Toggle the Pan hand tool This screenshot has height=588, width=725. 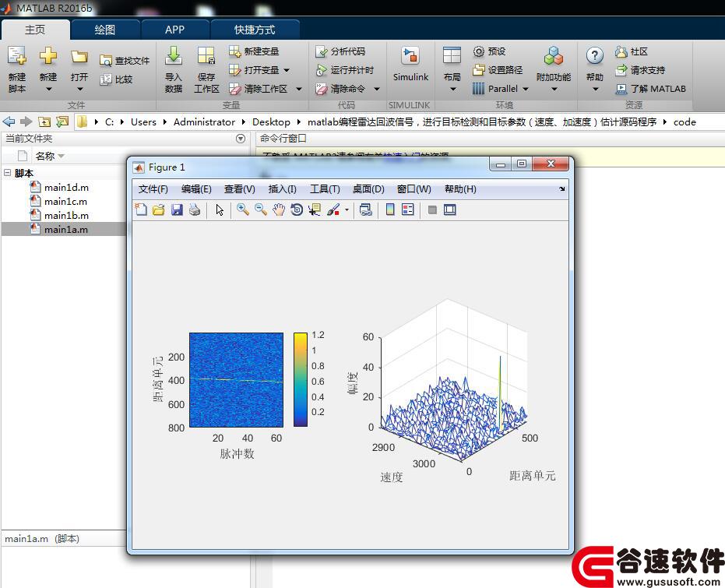pos(279,209)
